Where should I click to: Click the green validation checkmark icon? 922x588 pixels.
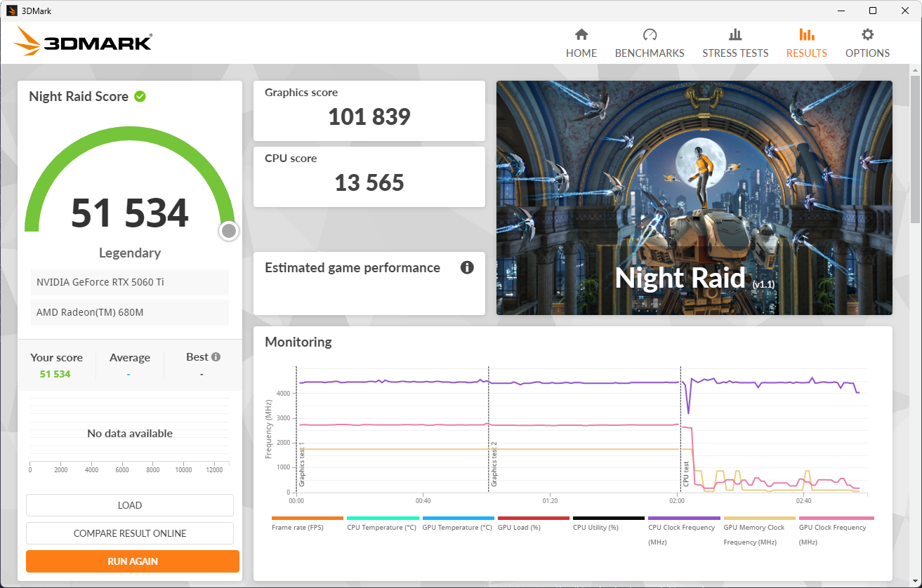[140, 96]
